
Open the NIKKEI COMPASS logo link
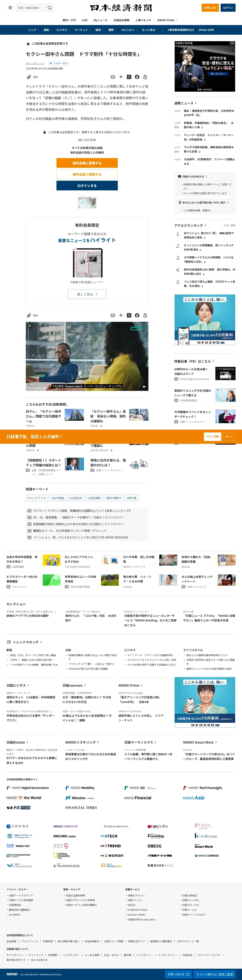pos(207,856)
